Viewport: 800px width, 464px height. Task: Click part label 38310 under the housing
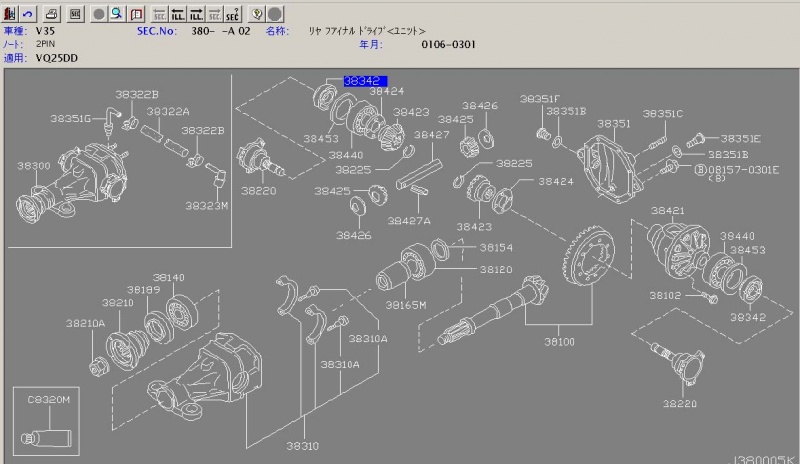coord(304,446)
